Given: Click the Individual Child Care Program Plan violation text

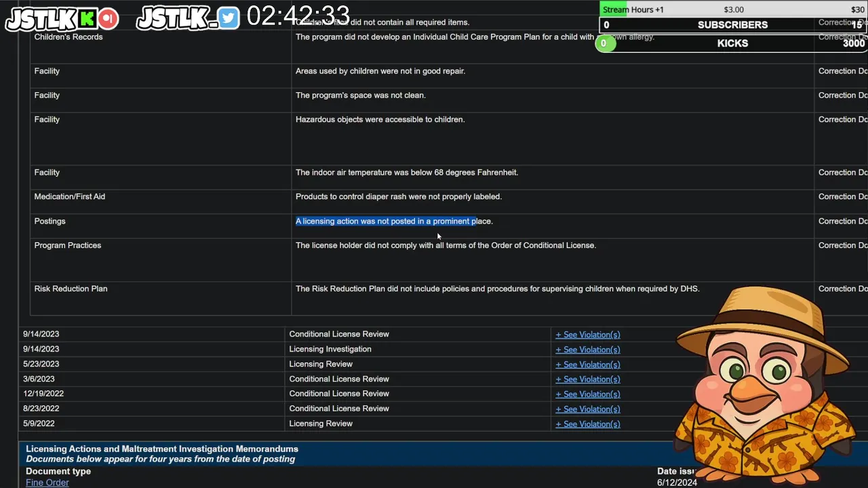Looking at the screenshot, I should coord(475,37).
